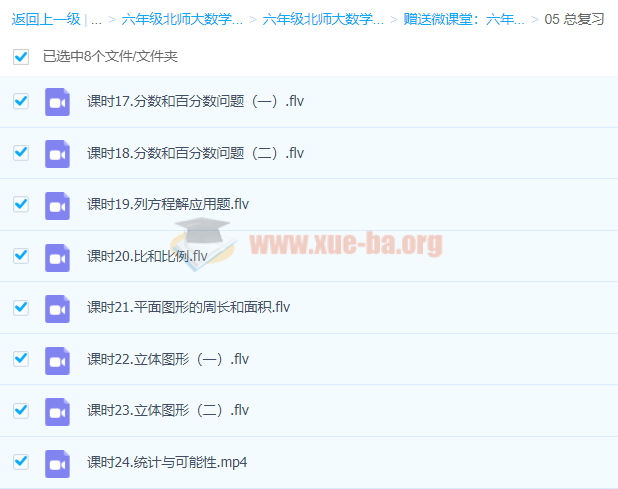Click video icon for 课时22 立体图形（一）
This screenshot has width=618, height=489.
(57, 359)
